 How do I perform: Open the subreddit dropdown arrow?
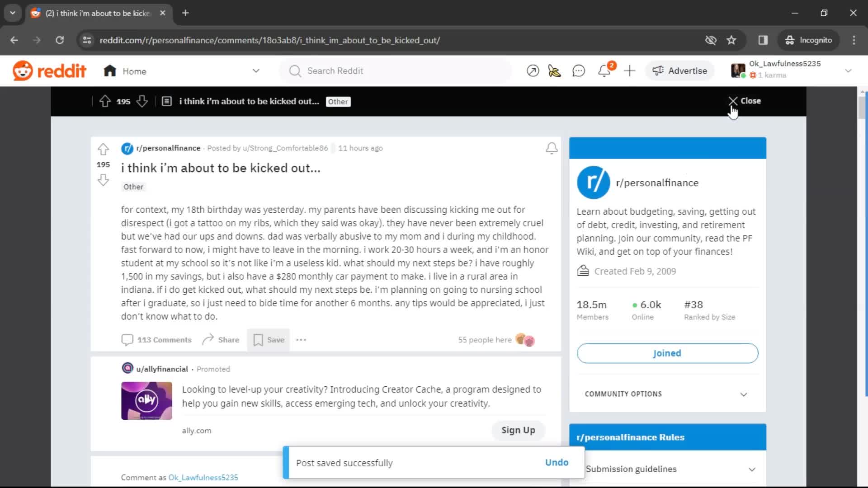click(x=256, y=71)
